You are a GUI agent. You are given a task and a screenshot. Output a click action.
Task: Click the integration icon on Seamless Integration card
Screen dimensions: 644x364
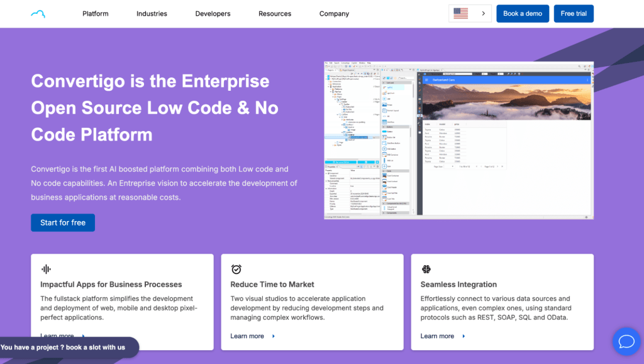(426, 269)
